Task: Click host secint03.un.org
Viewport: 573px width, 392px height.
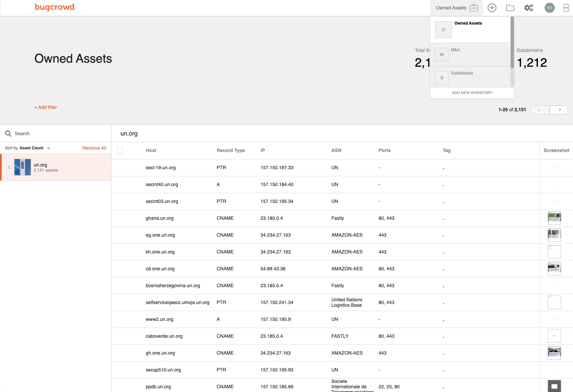Action: click(162, 201)
